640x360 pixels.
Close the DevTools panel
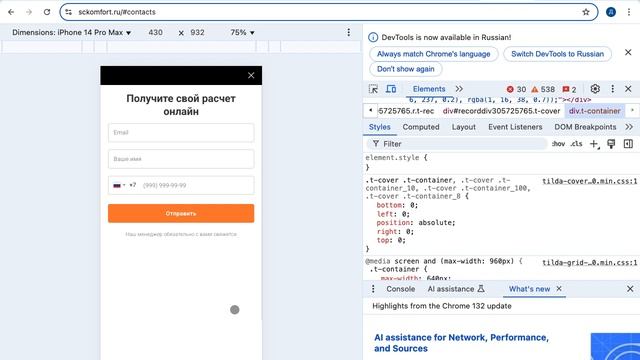628,89
